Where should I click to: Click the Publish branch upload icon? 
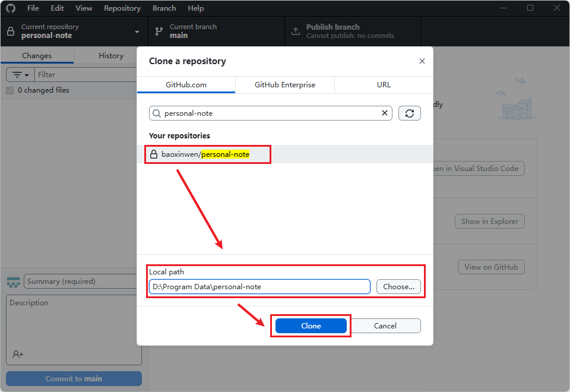[295, 31]
